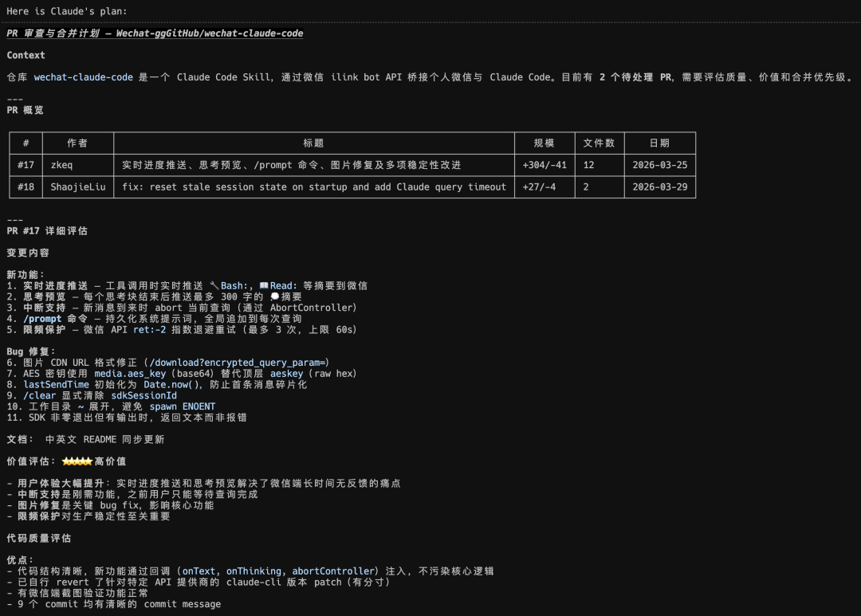
Task: Click the 'Read:' highlighted text
Action: pos(283,285)
